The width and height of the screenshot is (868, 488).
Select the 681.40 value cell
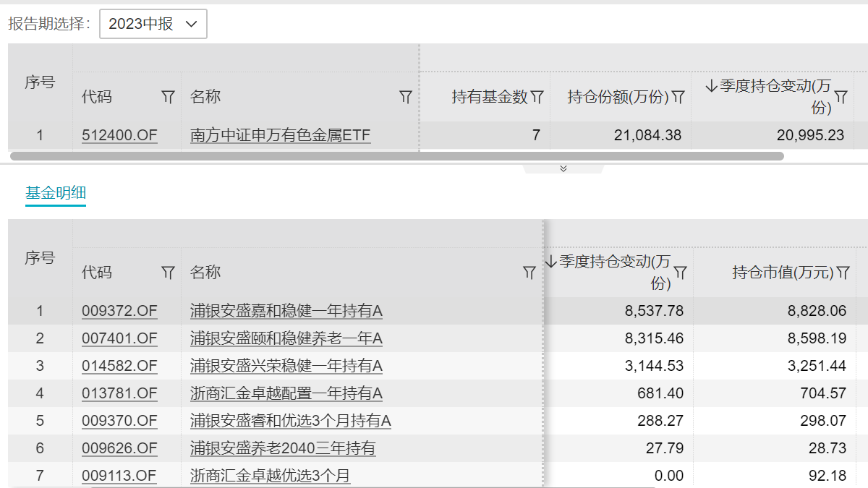coord(618,393)
